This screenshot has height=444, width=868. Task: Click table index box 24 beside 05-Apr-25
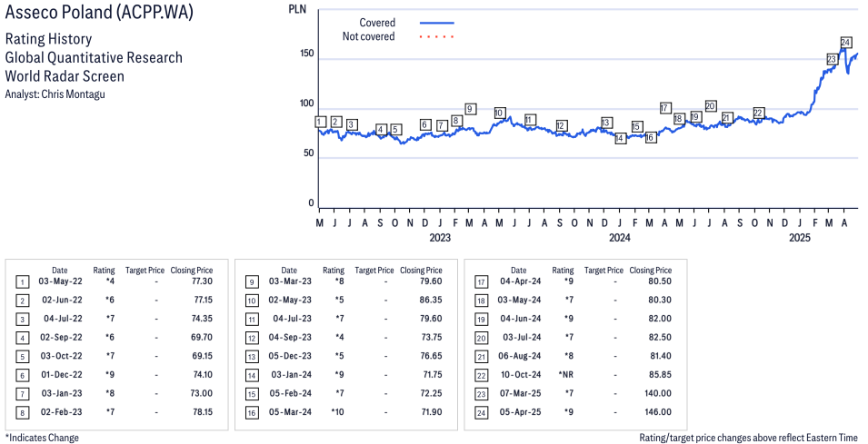point(481,413)
